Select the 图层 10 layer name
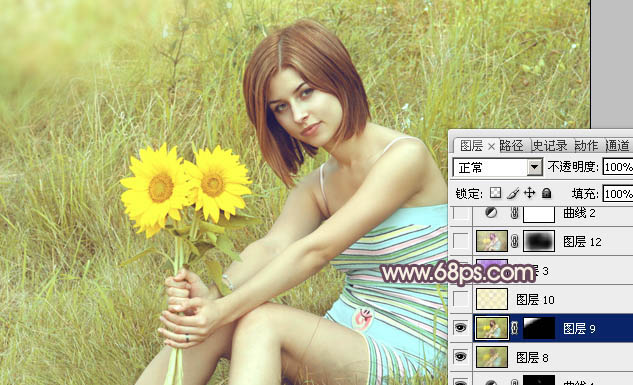The height and width of the screenshot is (385, 633). click(x=535, y=299)
